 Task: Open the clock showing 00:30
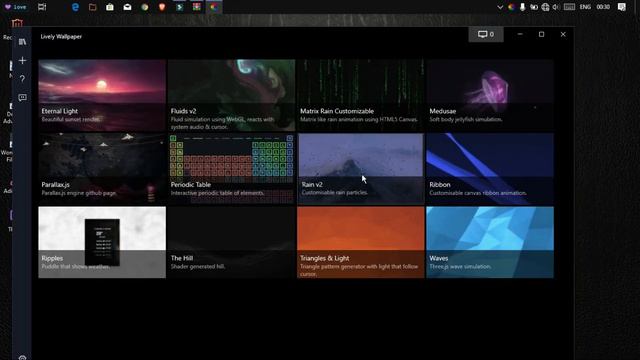click(603, 7)
